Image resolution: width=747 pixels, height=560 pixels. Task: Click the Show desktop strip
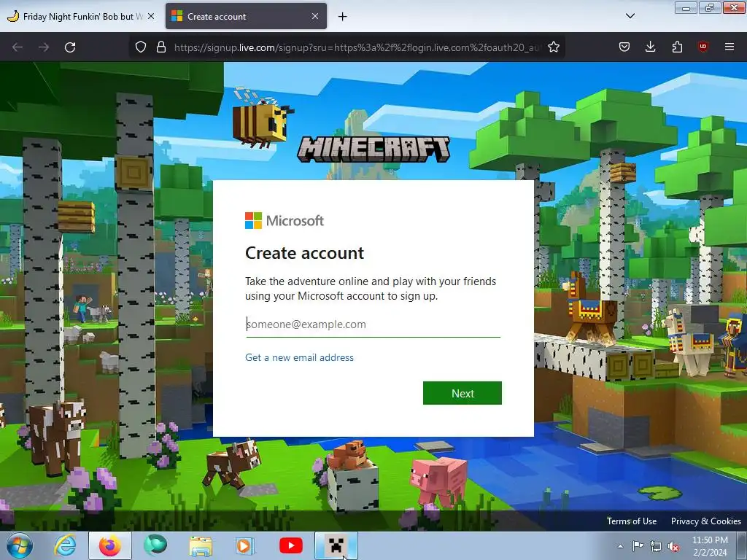pos(742,545)
